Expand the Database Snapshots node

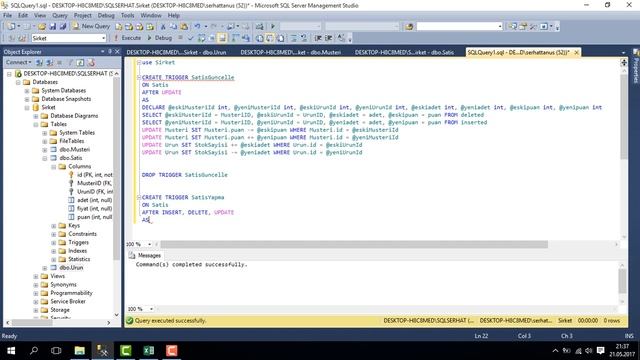point(27,99)
